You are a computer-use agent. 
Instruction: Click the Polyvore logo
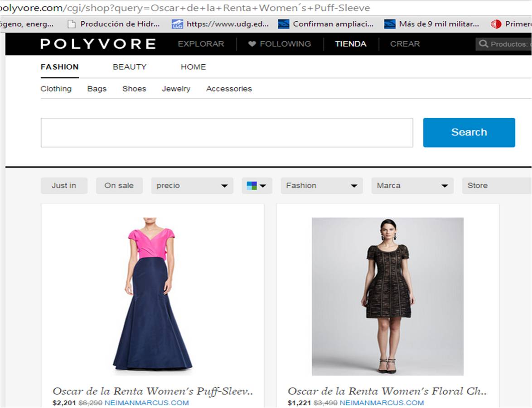pyautogui.click(x=98, y=44)
